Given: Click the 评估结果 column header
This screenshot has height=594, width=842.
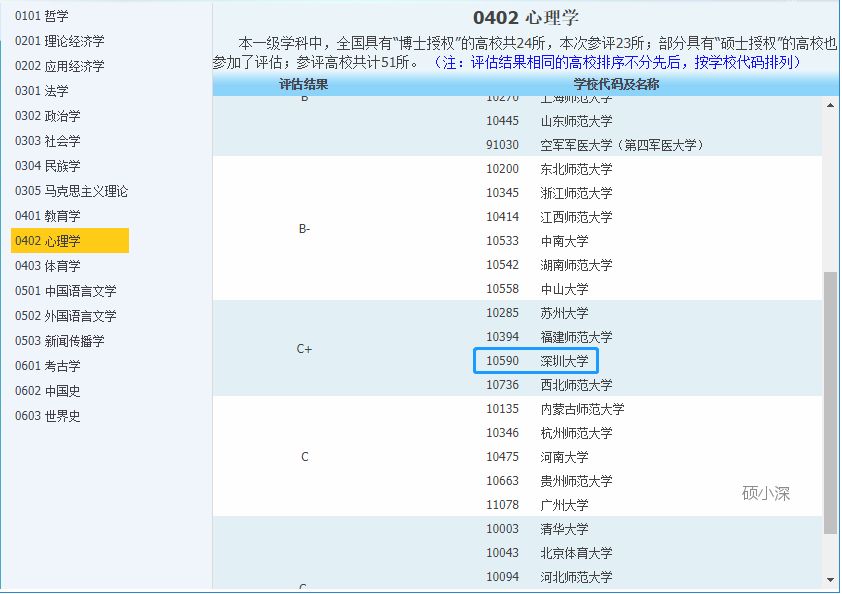Looking at the screenshot, I should tap(303, 84).
